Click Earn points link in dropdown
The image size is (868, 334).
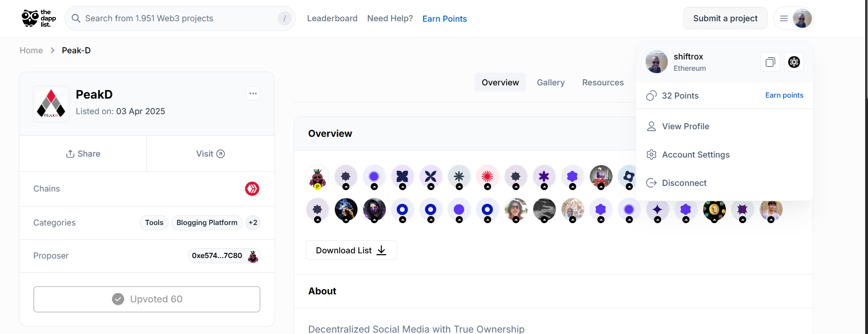(x=784, y=95)
